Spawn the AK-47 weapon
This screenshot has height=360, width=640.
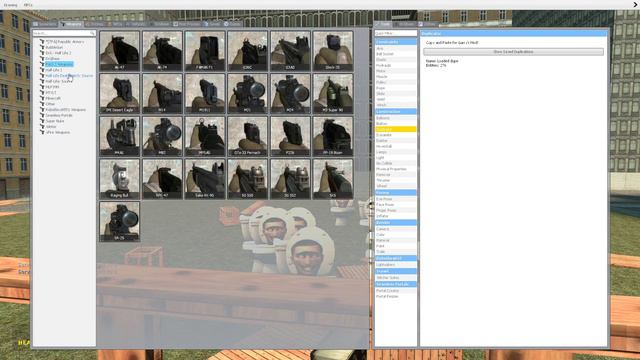coord(120,51)
